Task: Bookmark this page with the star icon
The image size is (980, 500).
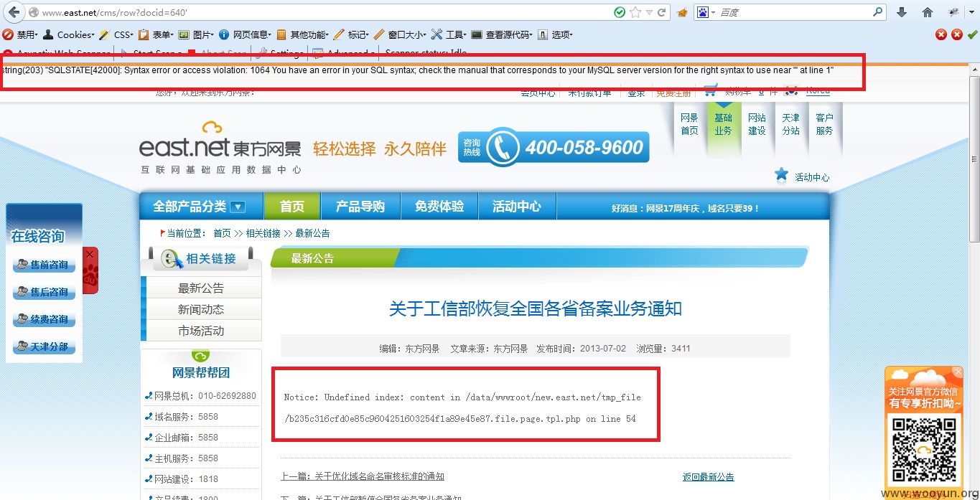Action: point(635,12)
